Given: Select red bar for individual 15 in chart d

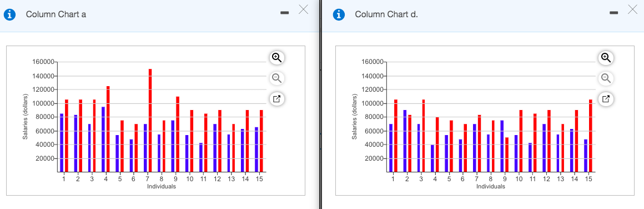Looking at the screenshot, I should [x=591, y=136].
